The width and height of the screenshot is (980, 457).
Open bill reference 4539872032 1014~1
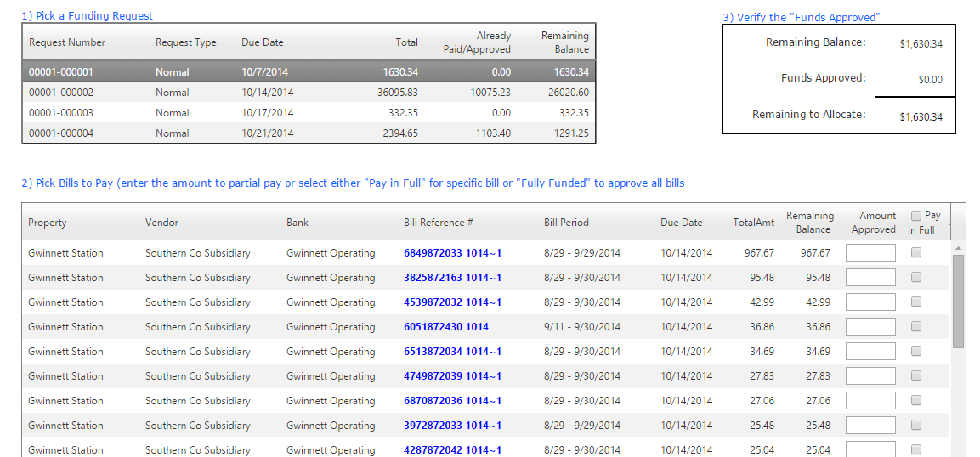pyautogui.click(x=452, y=302)
